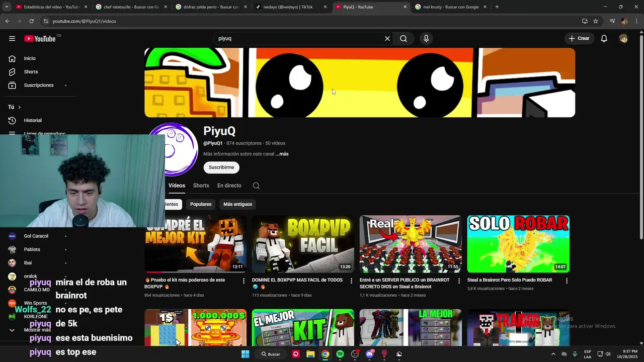
Task: Switch to 'mel krusty' Google browser tab
Action: tap(451, 7)
